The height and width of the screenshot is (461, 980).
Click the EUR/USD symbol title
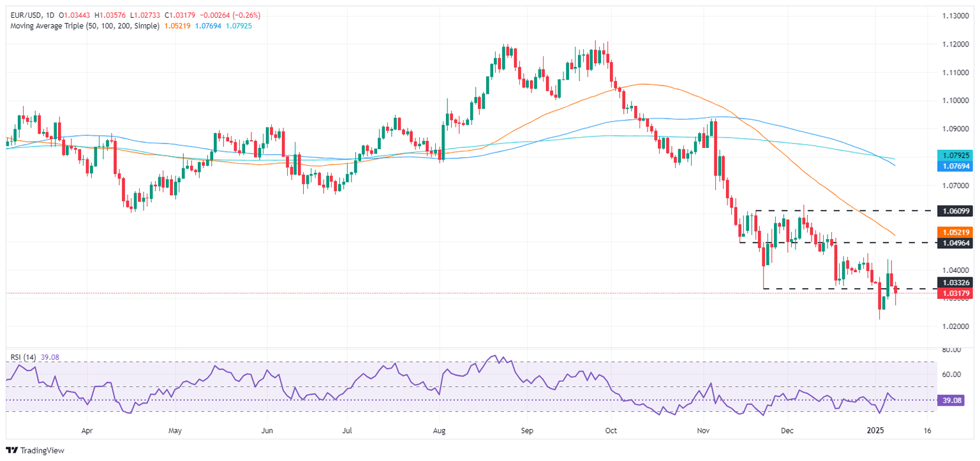(x=24, y=15)
